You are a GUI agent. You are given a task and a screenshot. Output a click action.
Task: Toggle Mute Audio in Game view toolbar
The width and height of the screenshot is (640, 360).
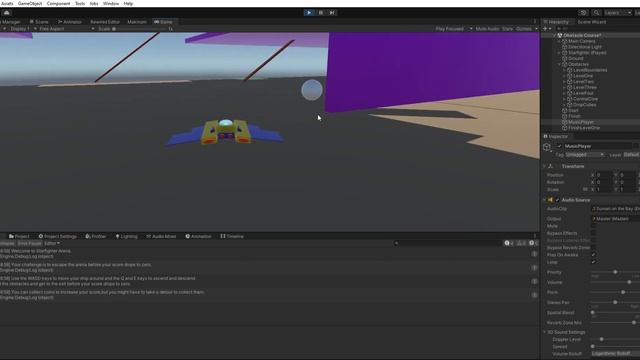coord(487,29)
